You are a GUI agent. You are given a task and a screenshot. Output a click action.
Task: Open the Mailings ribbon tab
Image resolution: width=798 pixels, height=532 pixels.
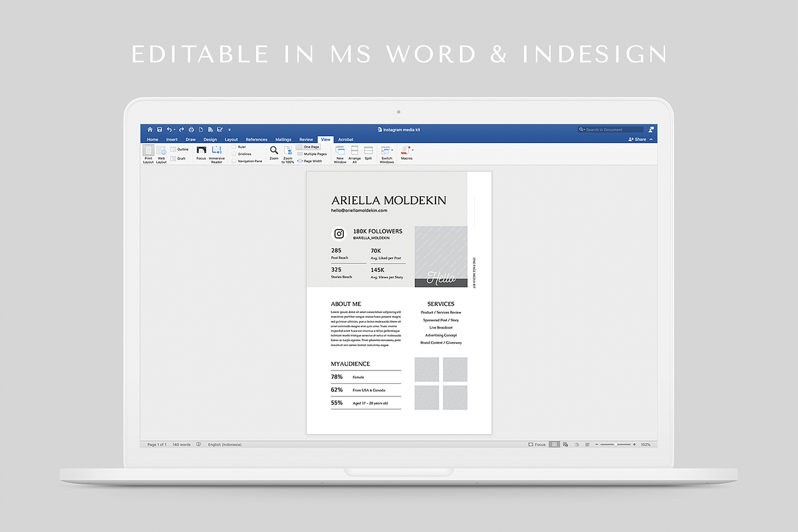[x=283, y=140]
